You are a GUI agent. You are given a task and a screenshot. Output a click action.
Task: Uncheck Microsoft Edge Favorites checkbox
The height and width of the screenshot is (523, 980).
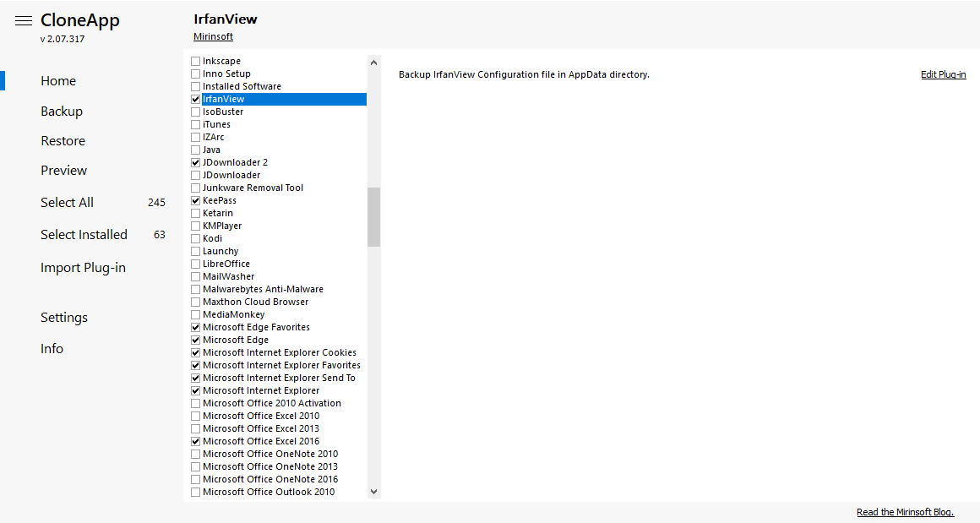(196, 328)
